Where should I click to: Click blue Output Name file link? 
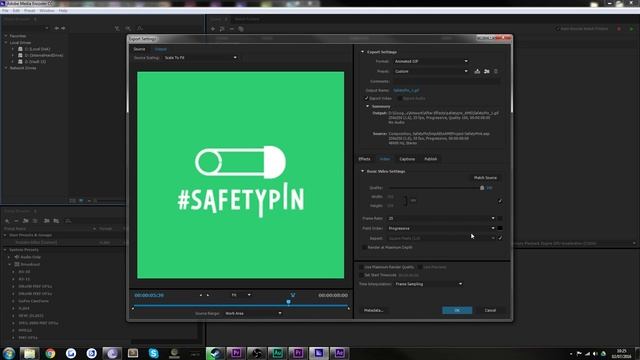[x=406, y=90]
